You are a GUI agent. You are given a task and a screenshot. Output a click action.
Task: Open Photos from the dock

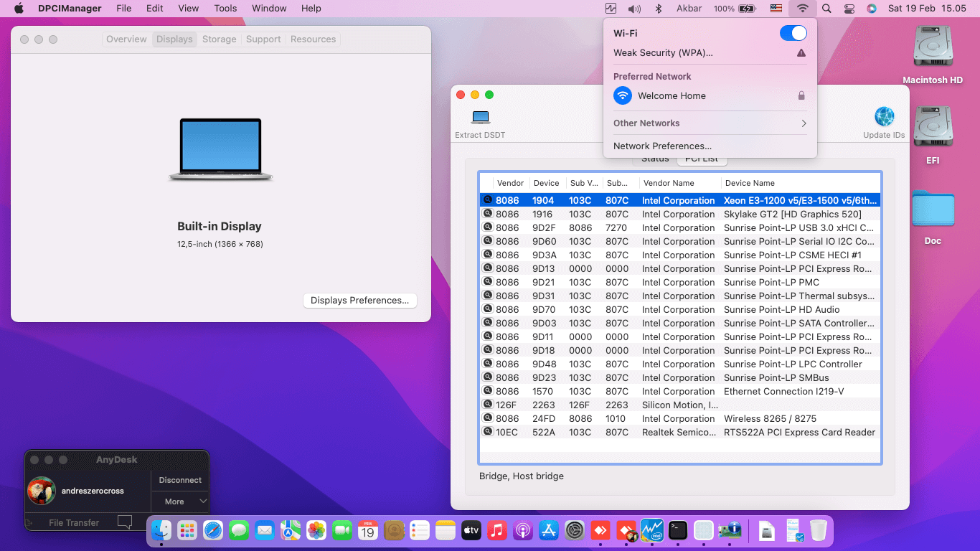pyautogui.click(x=316, y=530)
